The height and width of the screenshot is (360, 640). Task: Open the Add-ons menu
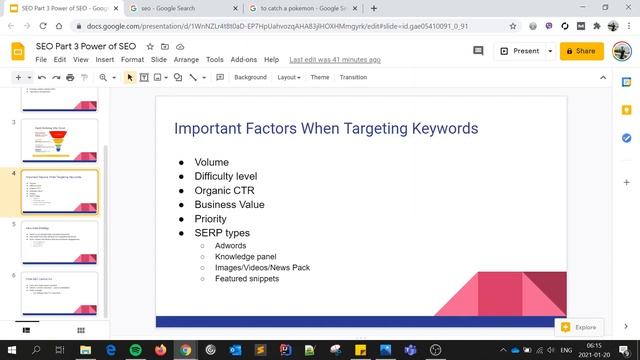244,60
